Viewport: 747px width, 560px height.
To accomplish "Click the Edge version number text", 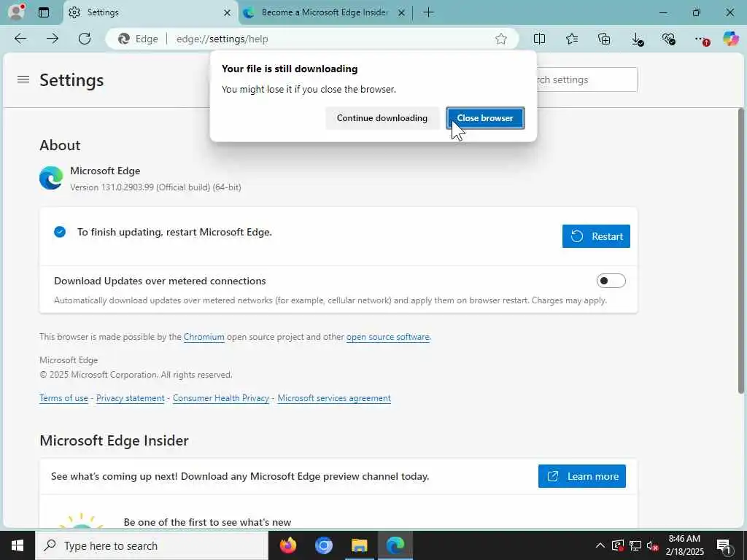I will point(155,187).
